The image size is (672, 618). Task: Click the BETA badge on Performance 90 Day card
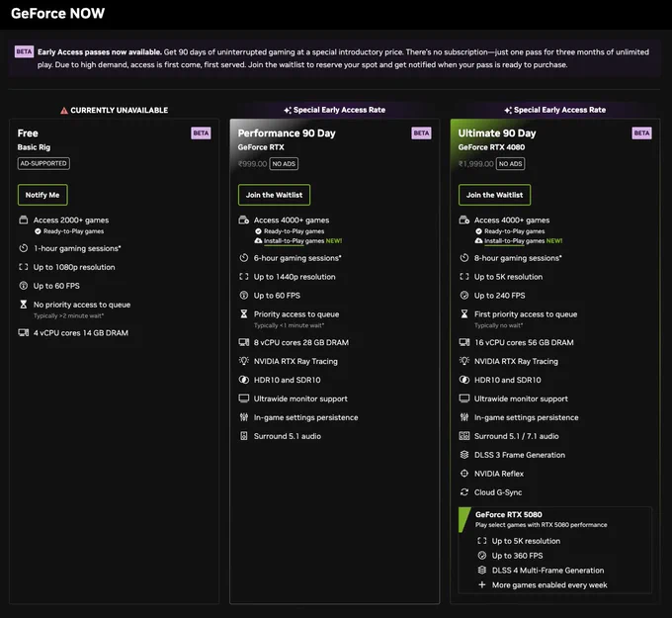click(x=421, y=132)
